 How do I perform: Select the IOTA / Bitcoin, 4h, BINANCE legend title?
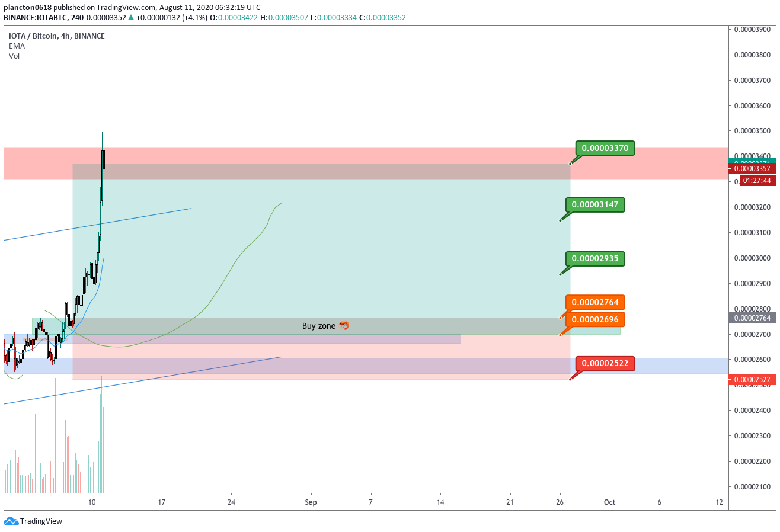point(56,36)
